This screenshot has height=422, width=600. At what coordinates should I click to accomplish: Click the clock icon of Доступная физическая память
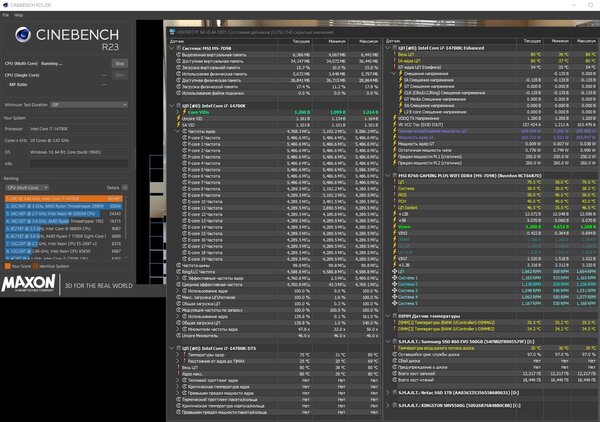178,80
